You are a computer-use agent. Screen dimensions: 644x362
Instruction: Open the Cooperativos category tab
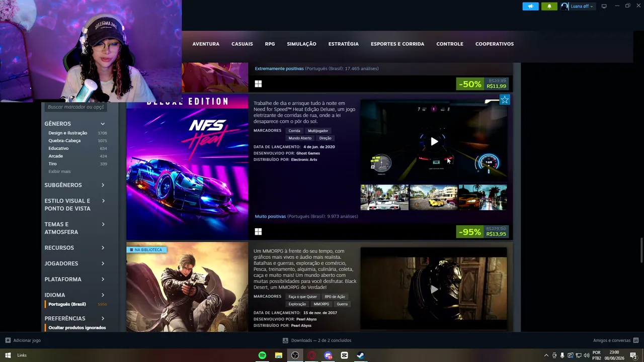(x=495, y=44)
